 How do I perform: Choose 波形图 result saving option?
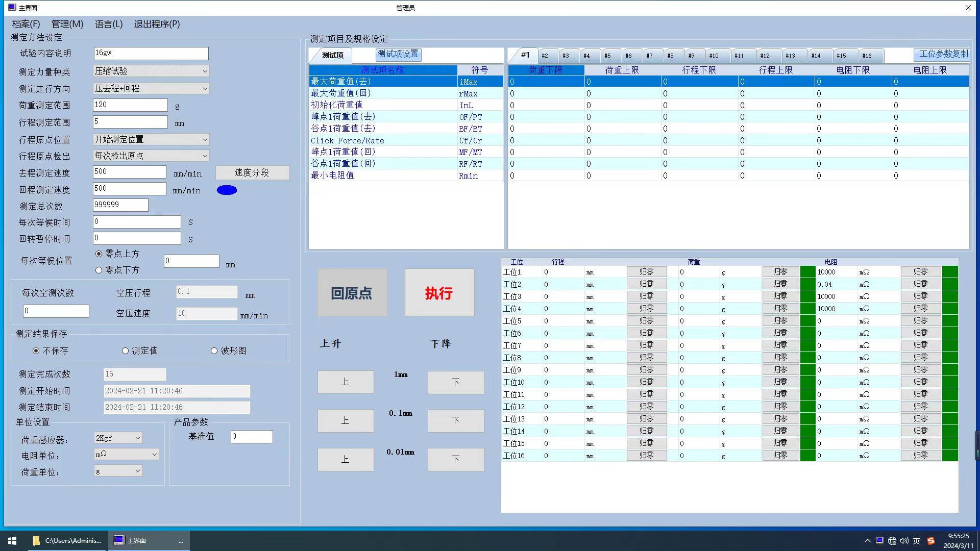point(214,350)
